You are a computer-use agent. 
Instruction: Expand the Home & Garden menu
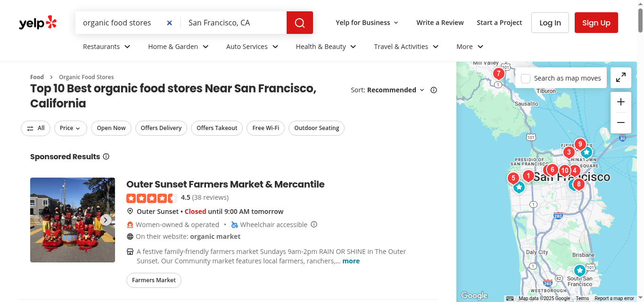coord(178,47)
